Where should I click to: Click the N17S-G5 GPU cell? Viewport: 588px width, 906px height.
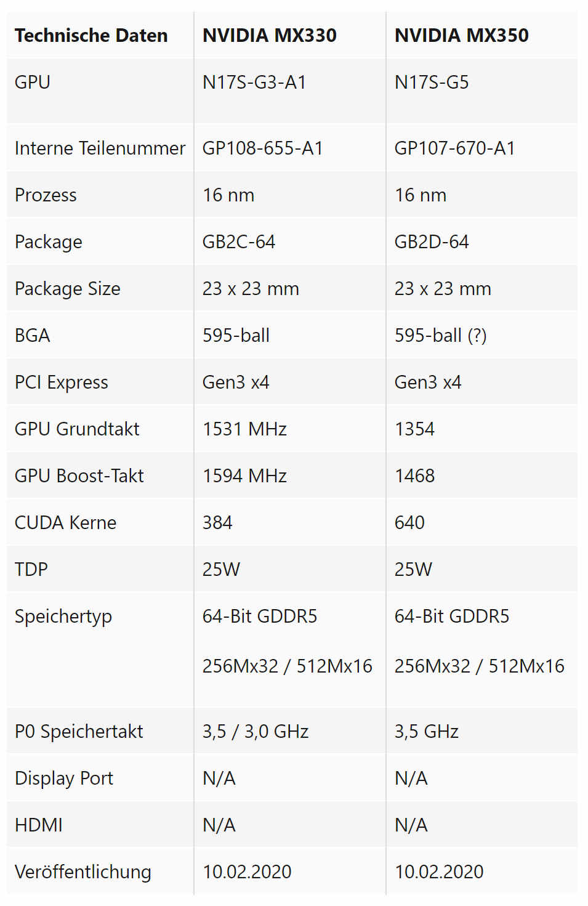click(x=432, y=83)
